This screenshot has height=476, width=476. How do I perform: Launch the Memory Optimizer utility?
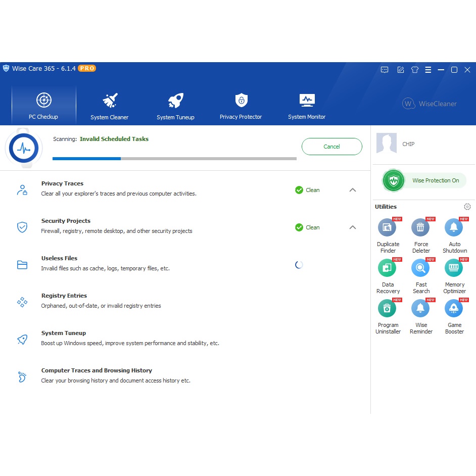(454, 269)
